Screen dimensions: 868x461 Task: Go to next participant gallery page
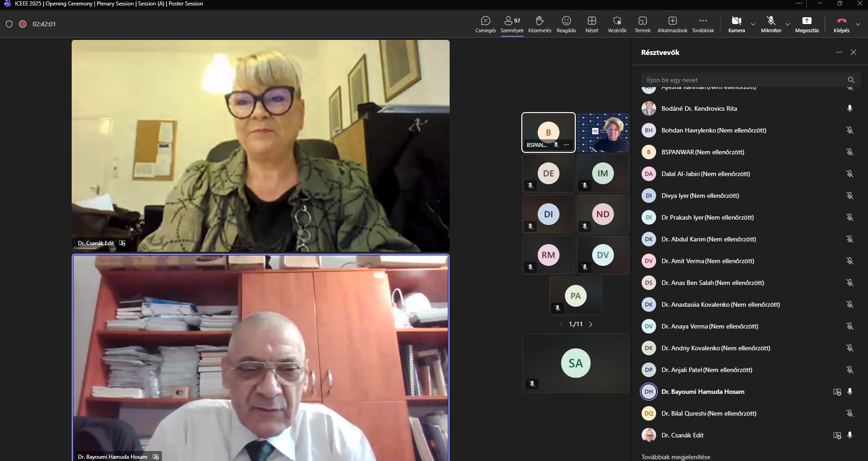[x=590, y=324]
